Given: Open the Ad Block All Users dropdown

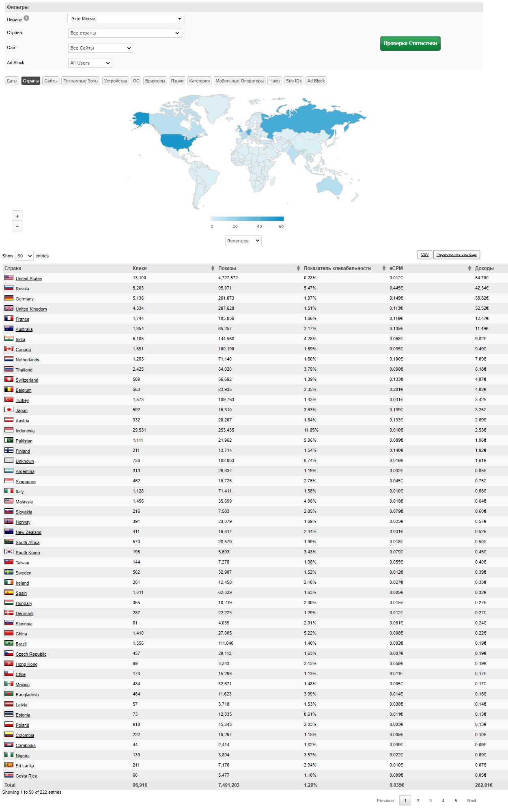Looking at the screenshot, I should [90, 63].
